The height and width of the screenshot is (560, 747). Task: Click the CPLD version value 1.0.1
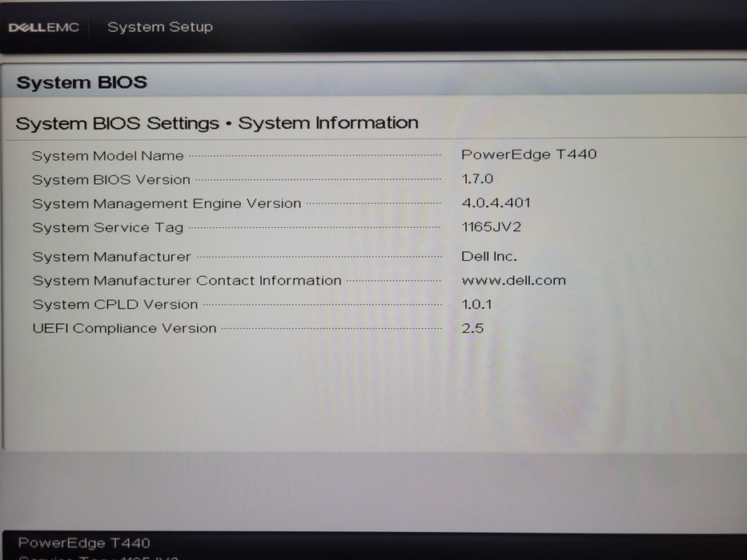476,304
